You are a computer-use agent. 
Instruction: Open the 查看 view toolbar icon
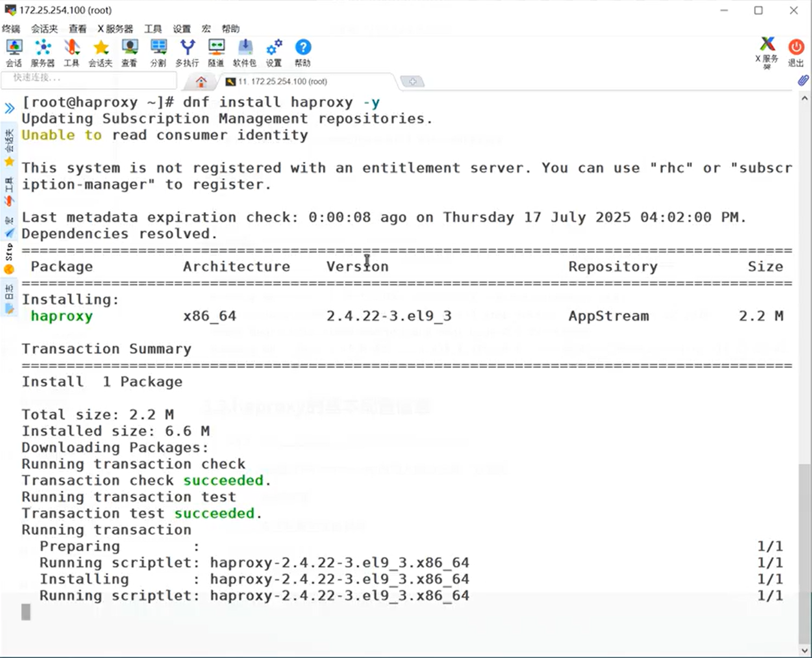(129, 53)
